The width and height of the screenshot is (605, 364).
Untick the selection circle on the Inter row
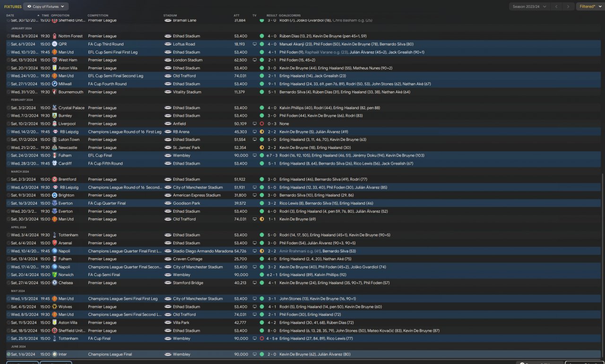(x=9, y=354)
